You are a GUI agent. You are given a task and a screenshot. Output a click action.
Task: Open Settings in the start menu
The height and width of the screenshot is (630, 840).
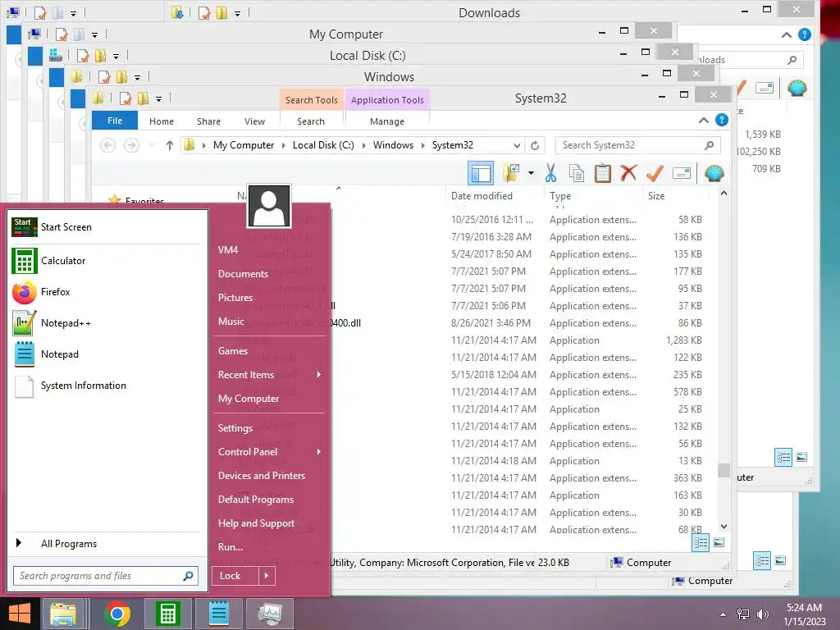pyautogui.click(x=235, y=428)
